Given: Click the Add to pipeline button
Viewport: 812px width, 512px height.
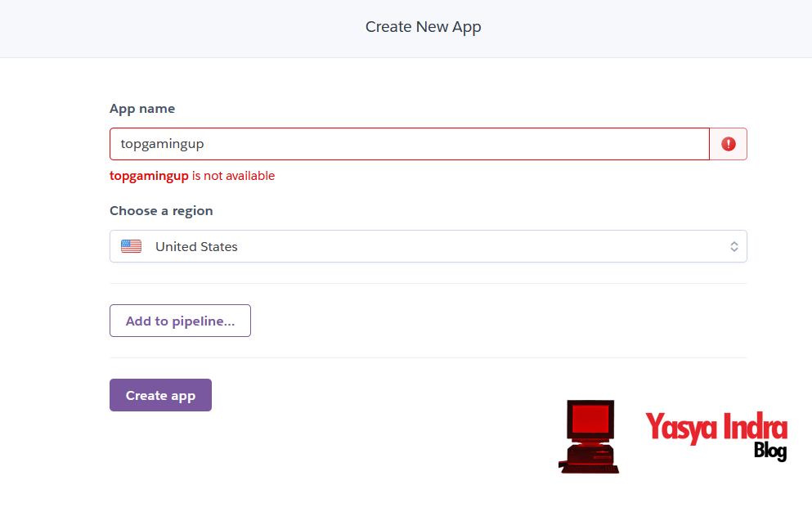Looking at the screenshot, I should click(180, 321).
